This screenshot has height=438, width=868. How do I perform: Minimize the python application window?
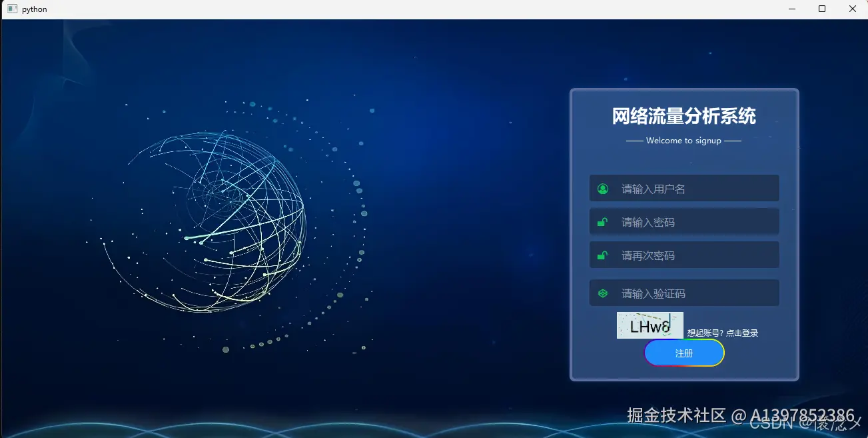(791, 9)
